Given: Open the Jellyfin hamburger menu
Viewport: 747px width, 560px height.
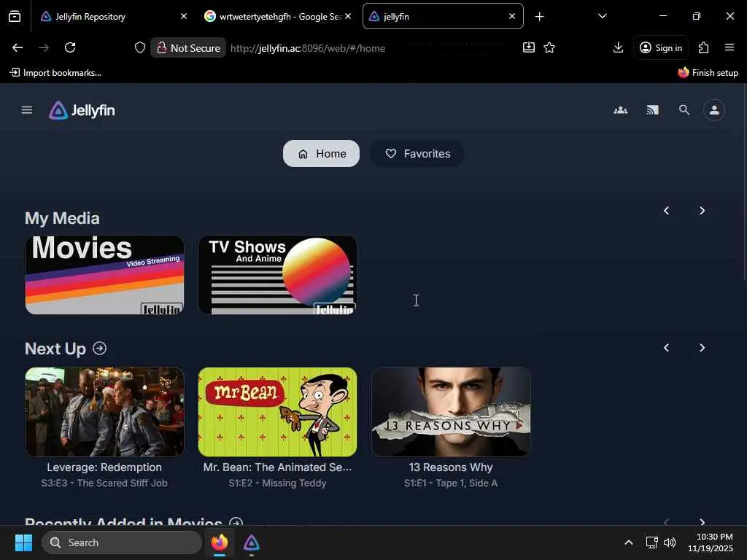Looking at the screenshot, I should (x=27, y=111).
